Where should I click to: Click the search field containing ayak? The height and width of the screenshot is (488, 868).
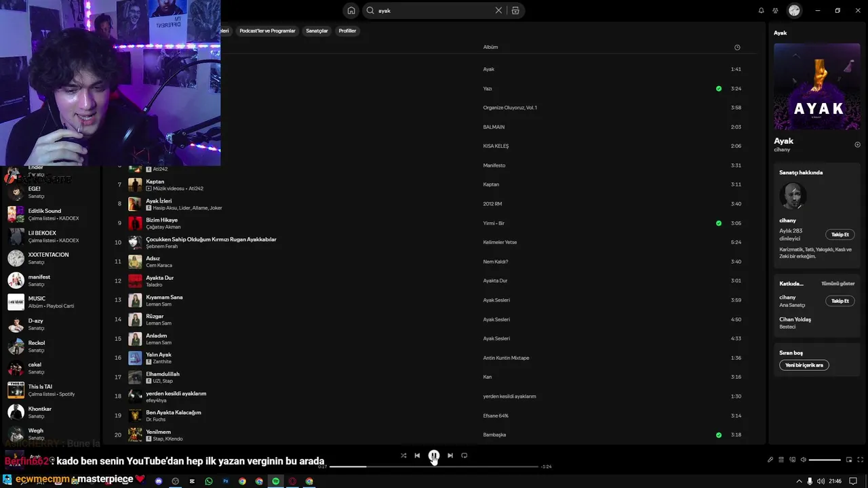[x=434, y=11]
